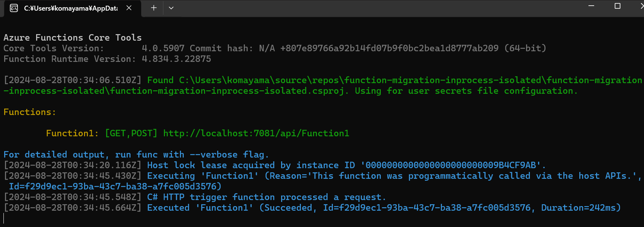
Task: Click the commit hash string
Action: [389, 48]
